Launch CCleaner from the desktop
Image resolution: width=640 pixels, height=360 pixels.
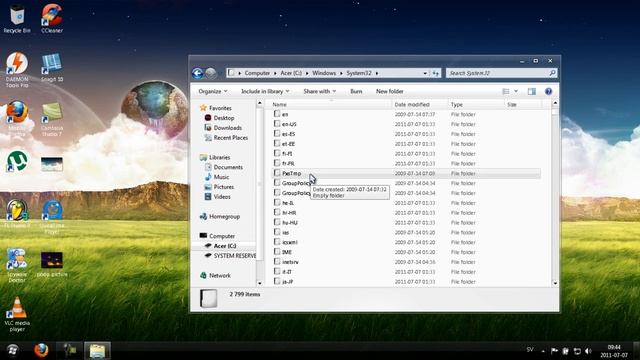[x=52, y=18]
